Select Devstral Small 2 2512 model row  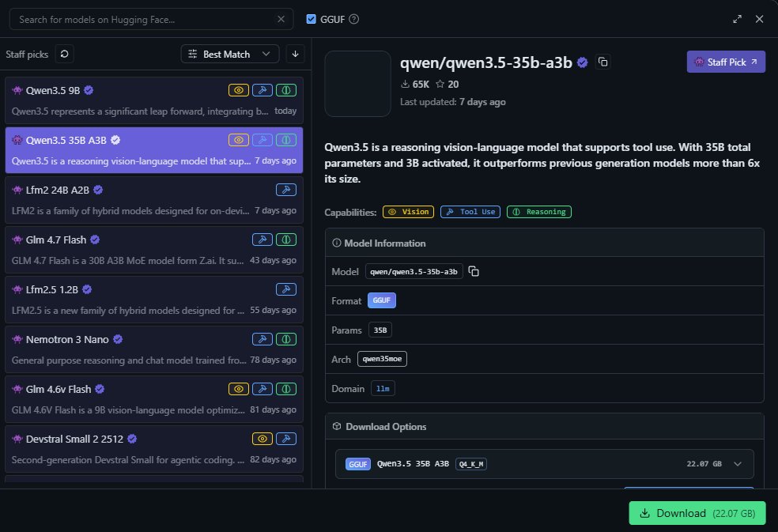coord(154,449)
